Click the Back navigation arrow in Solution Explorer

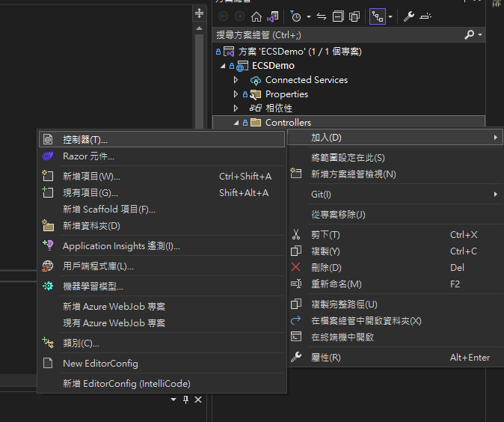(223, 16)
